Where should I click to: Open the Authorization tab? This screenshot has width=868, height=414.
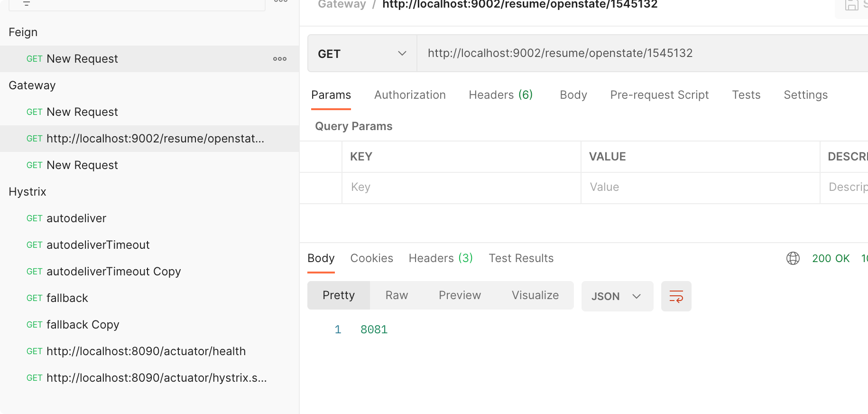[410, 95]
